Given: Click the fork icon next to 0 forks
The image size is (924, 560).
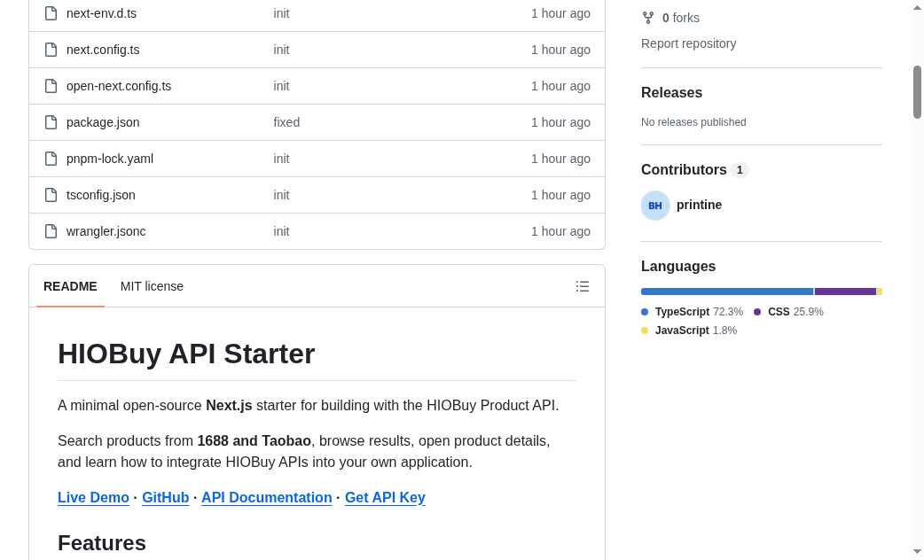Looking at the screenshot, I should (x=648, y=18).
